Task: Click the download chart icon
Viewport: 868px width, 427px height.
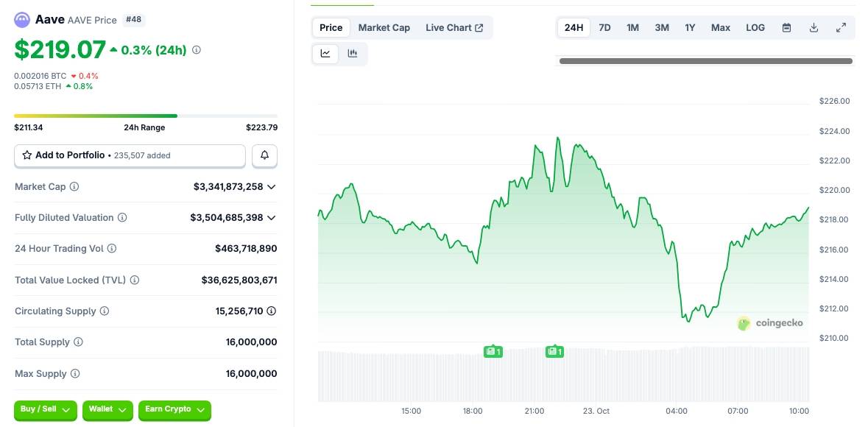Action: pos(814,27)
